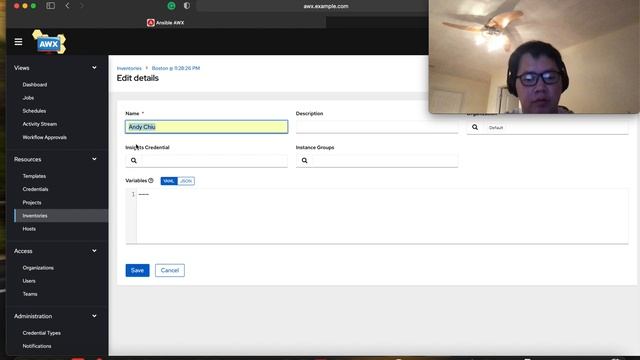Open Organization search lookup icon

tap(475, 127)
